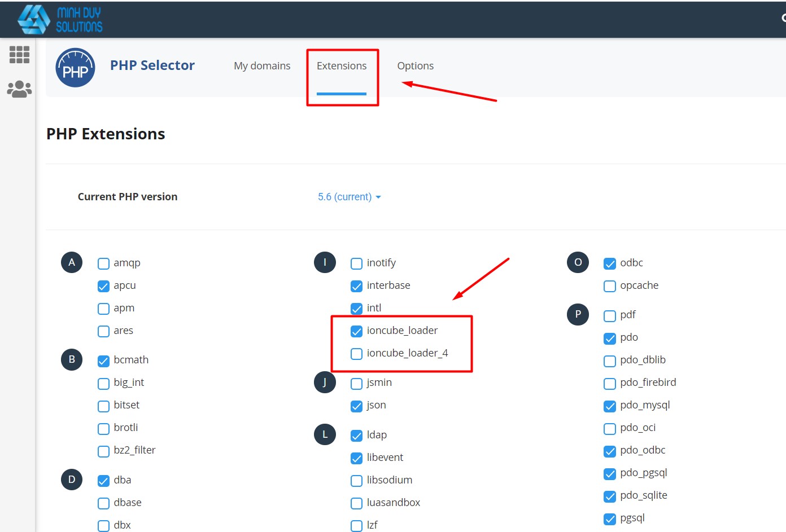The height and width of the screenshot is (532, 786).
Task: Click the grid apps icon in sidebar
Action: [x=19, y=54]
